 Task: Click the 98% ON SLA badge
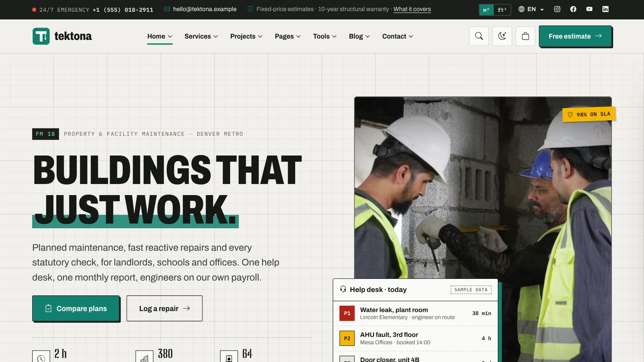pos(589,114)
